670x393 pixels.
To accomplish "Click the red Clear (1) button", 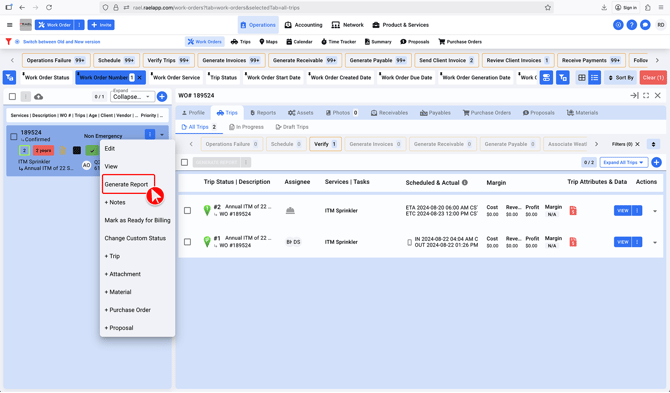I will [x=653, y=78].
